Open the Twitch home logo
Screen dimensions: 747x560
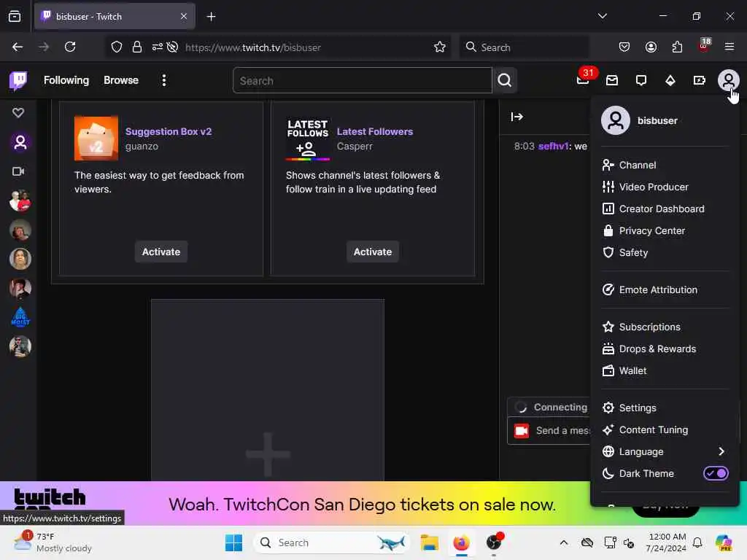(18, 80)
